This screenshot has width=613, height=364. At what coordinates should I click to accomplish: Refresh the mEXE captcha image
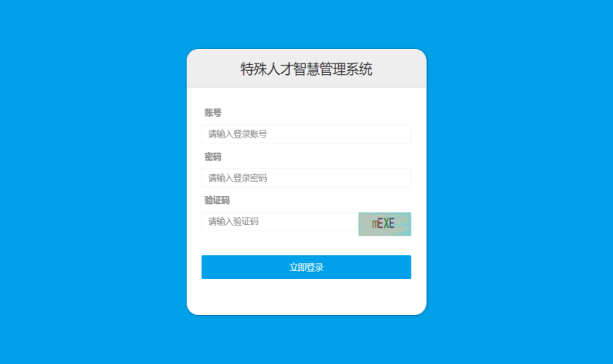[x=384, y=223]
